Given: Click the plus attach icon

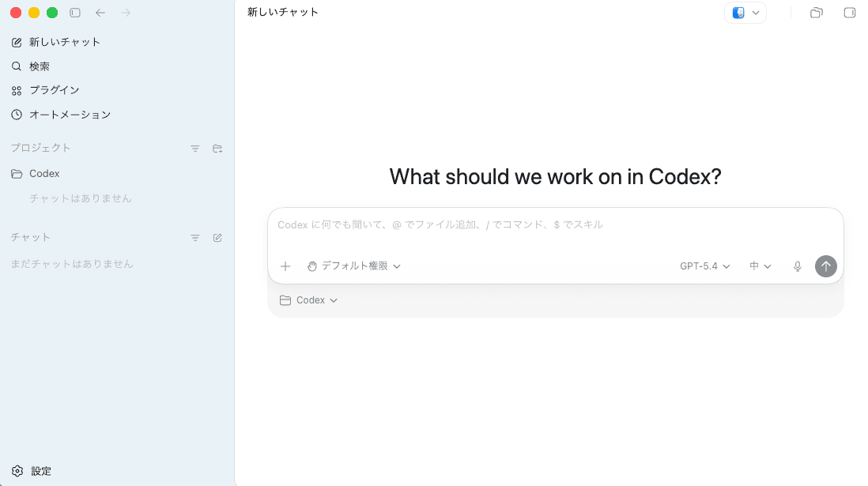Looking at the screenshot, I should click(285, 266).
